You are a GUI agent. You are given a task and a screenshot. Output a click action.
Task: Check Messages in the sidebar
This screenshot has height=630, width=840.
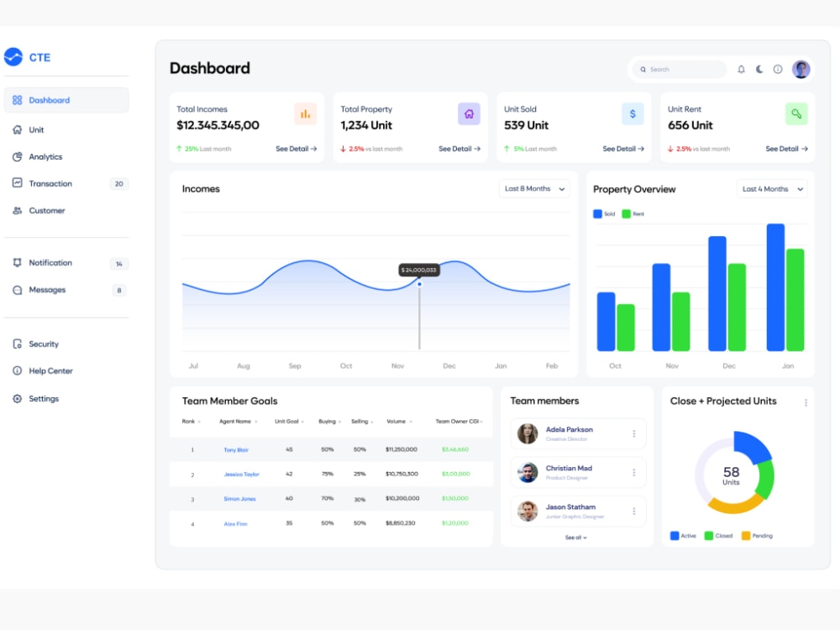click(49, 289)
